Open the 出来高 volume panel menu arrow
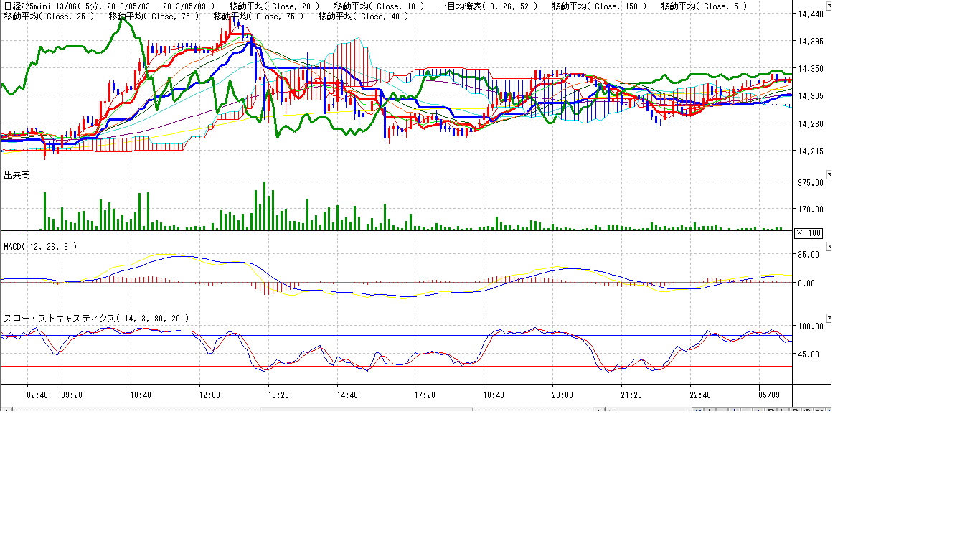 (x=829, y=174)
